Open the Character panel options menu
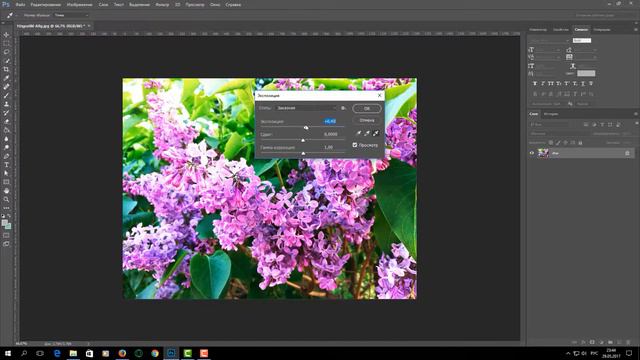This screenshot has width=640, height=360. click(x=636, y=29)
